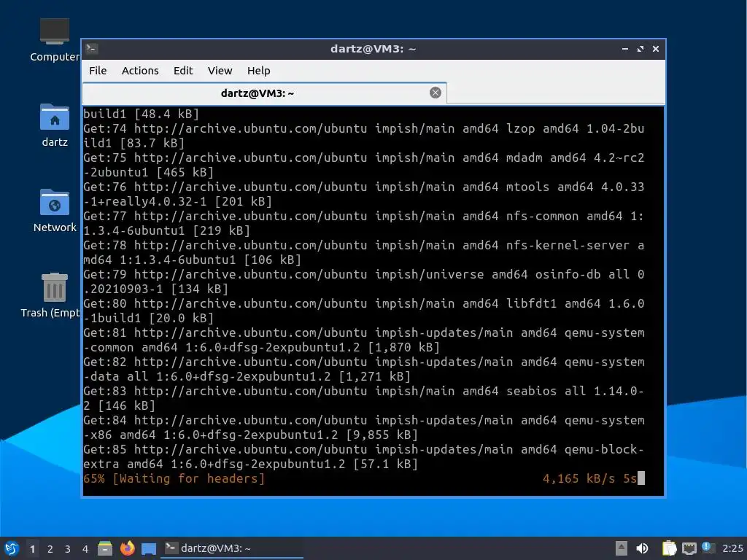Click the Get:74 lzop package line

(364, 136)
